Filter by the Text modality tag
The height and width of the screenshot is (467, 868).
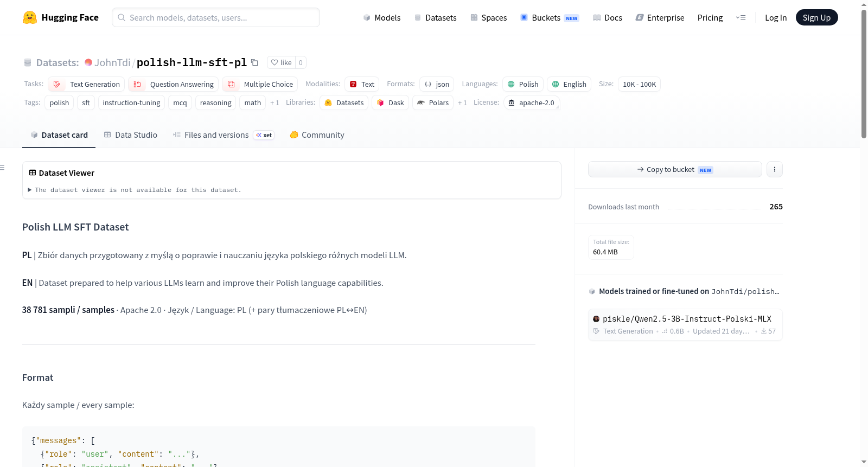(362, 84)
